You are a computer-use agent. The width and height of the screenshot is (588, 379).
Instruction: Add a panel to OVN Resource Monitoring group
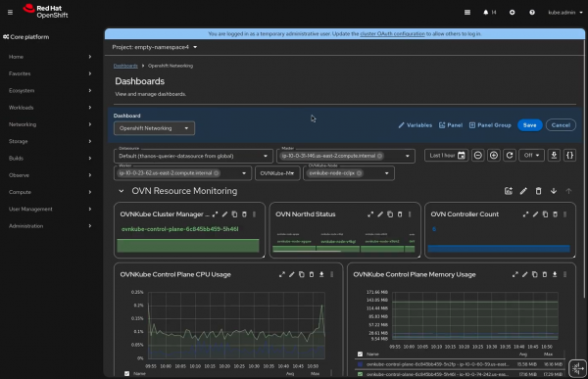(508, 191)
